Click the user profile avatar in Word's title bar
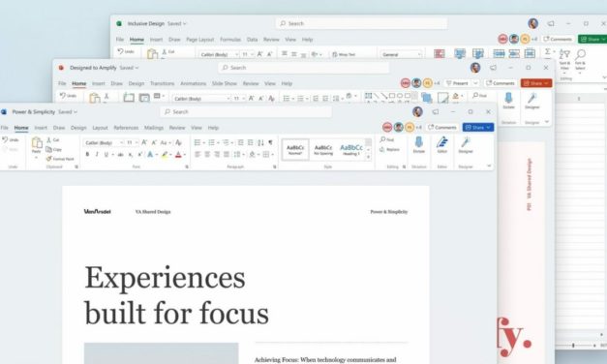 point(417,112)
